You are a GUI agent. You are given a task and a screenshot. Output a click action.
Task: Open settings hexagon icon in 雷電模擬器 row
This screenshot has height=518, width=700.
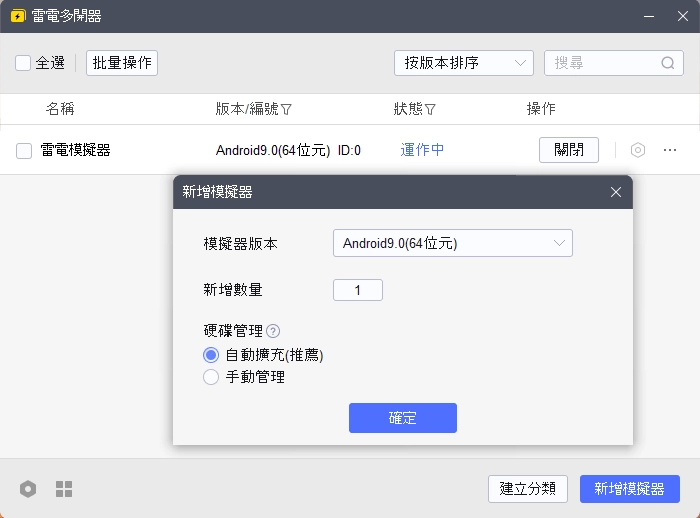coord(638,150)
